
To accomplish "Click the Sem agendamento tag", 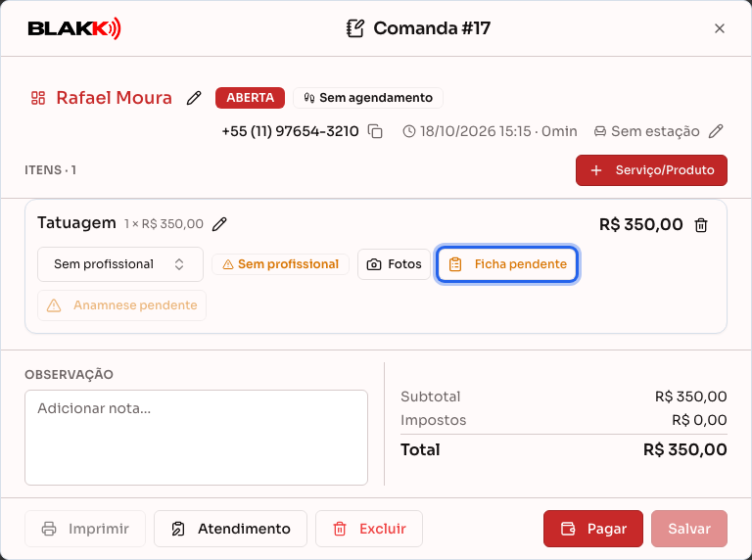I will coord(368,98).
